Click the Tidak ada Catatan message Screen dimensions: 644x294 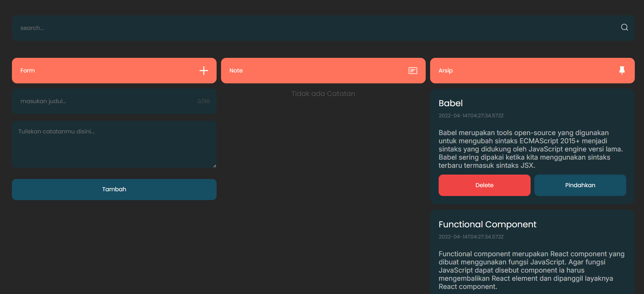coord(323,94)
